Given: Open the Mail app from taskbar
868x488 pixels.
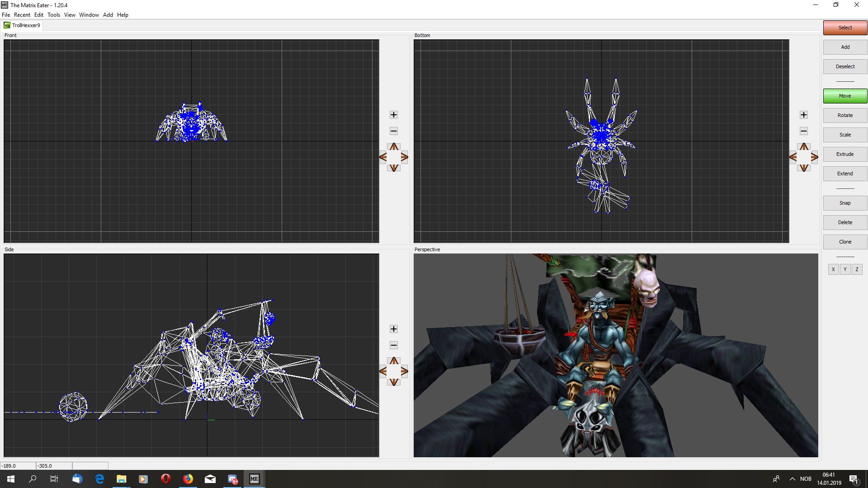Looking at the screenshot, I should point(210,479).
